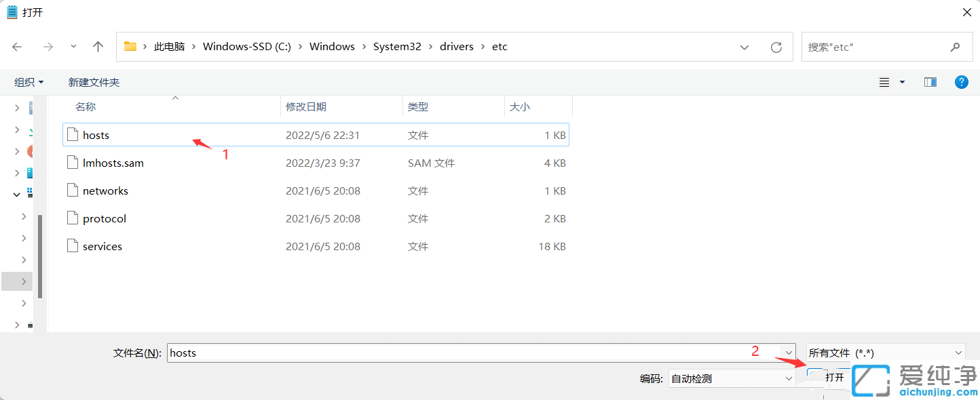The height and width of the screenshot is (400, 980).
Task: Select the details view list icon
Action: point(884,82)
